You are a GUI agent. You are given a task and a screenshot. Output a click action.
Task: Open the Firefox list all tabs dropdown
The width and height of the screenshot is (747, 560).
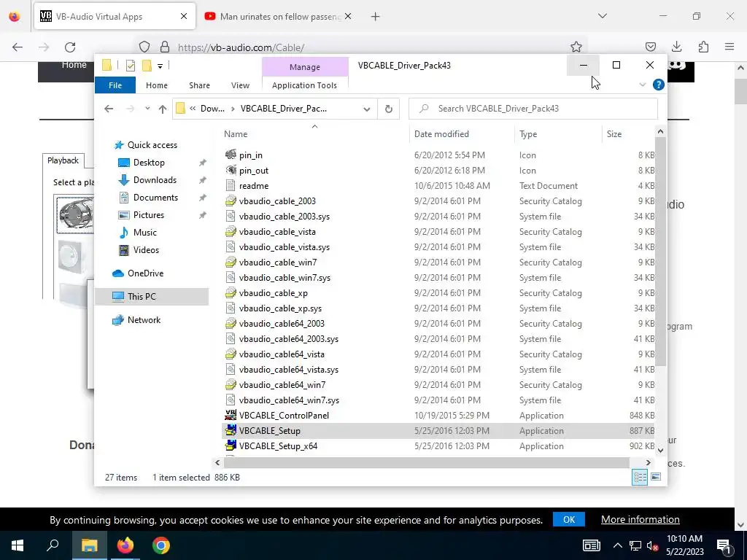[x=602, y=16]
